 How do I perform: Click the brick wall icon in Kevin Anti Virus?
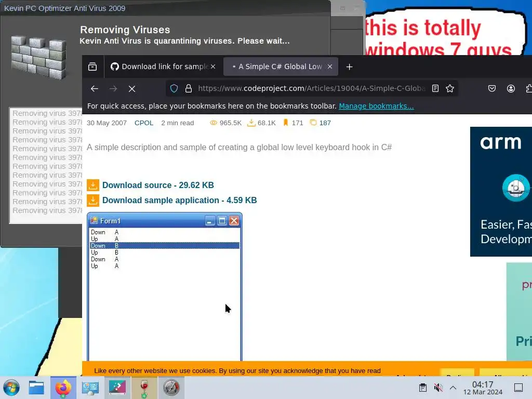[x=38, y=57]
